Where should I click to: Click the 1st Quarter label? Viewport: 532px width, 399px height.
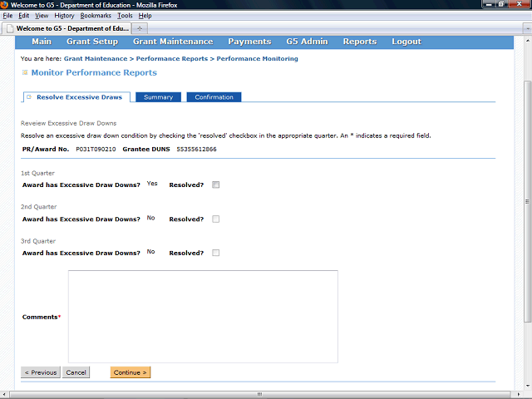[x=37, y=173]
